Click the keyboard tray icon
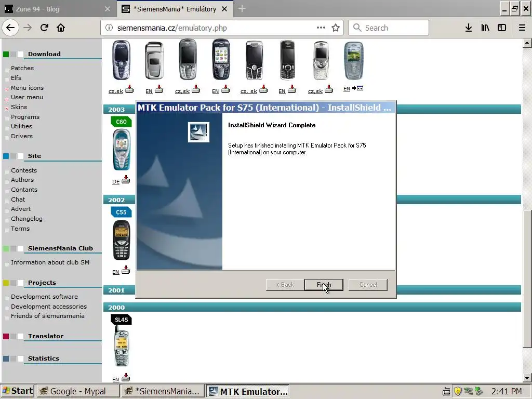The height and width of the screenshot is (399, 532). tap(446, 392)
